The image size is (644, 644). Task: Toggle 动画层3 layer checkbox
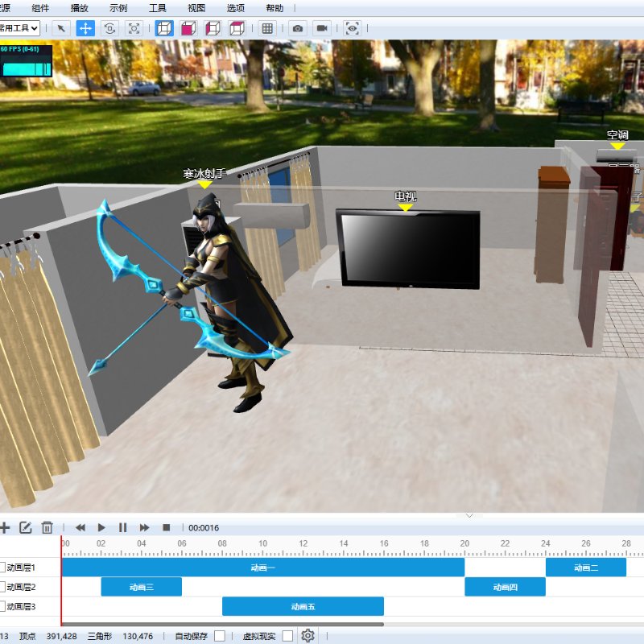[x=2, y=606]
